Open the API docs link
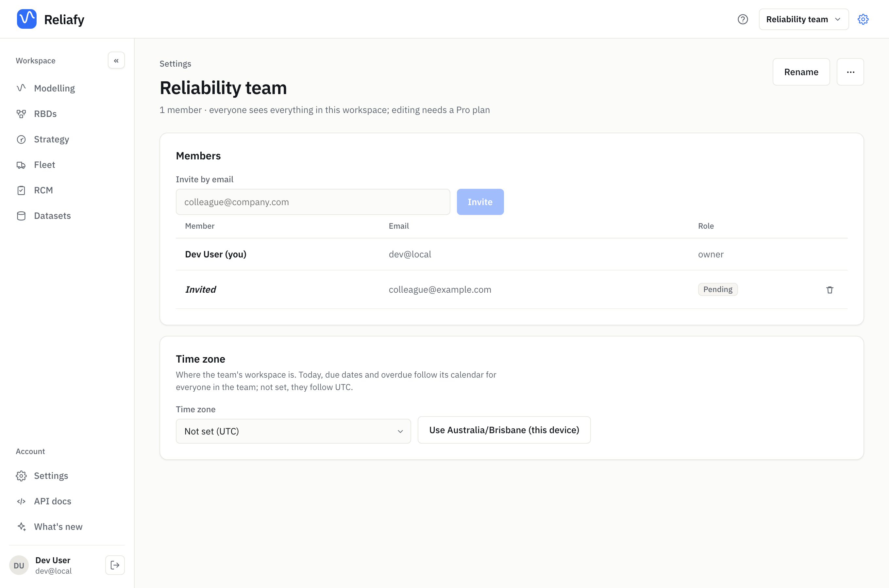The width and height of the screenshot is (889, 588). click(67, 501)
